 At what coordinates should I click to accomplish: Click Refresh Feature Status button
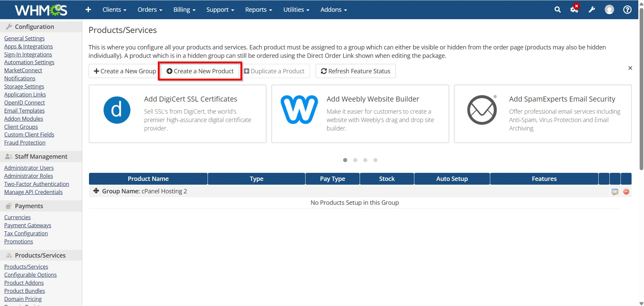click(x=356, y=71)
